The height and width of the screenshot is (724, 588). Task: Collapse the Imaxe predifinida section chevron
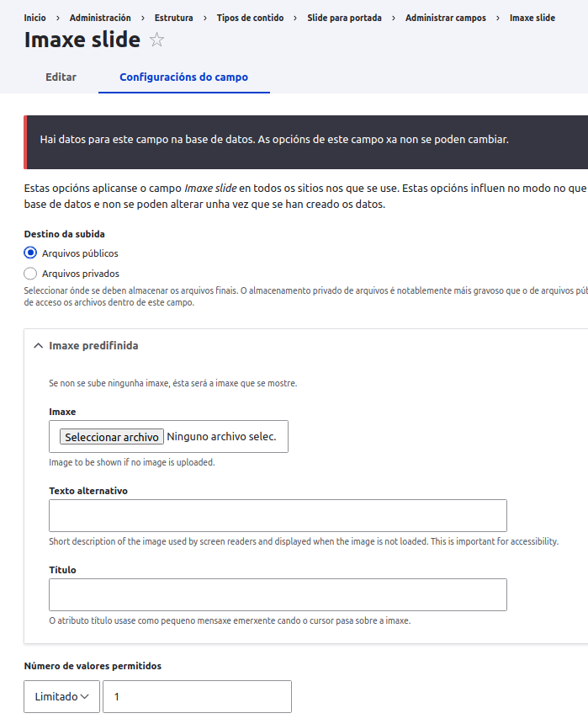[38, 346]
